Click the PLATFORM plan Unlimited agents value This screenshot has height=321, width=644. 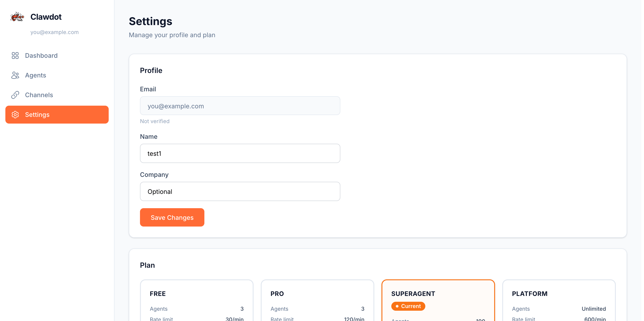tap(594, 309)
